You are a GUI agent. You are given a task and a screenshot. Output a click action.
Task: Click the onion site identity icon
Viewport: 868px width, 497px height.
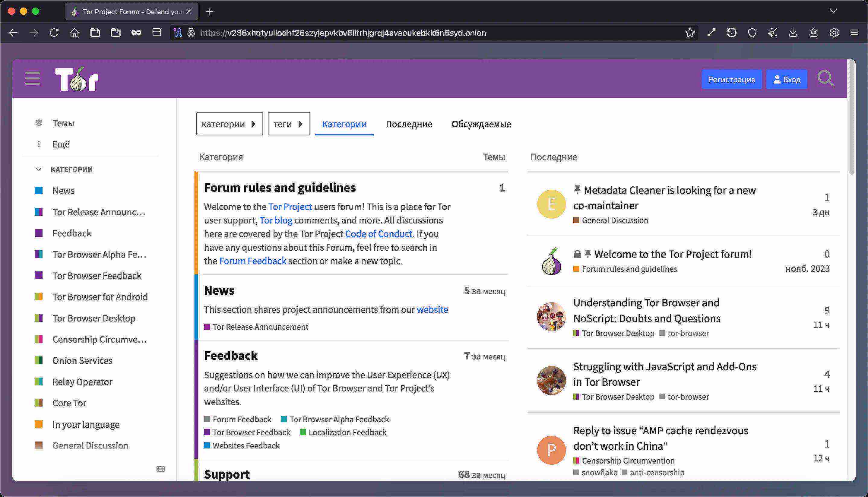(x=191, y=33)
